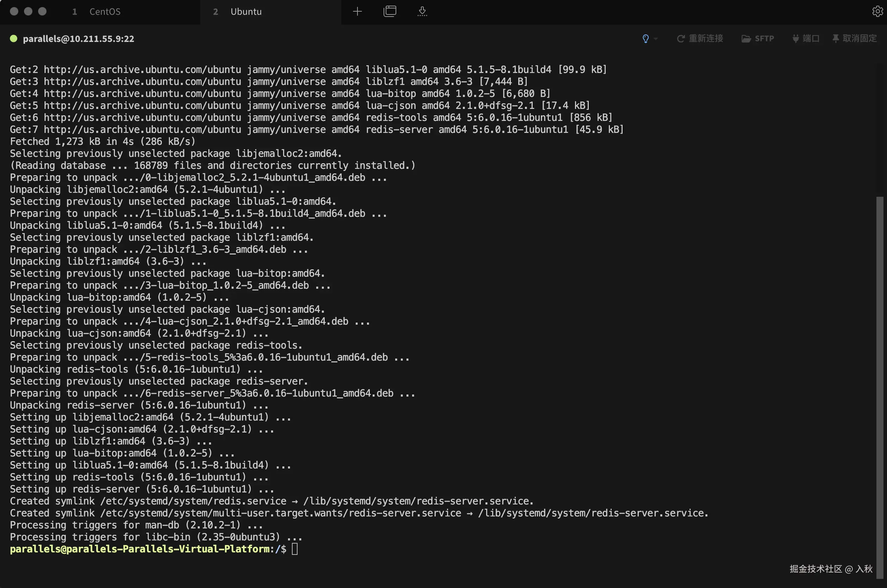
Task: Focus the terminal prompt cursor
Action: click(294, 549)
